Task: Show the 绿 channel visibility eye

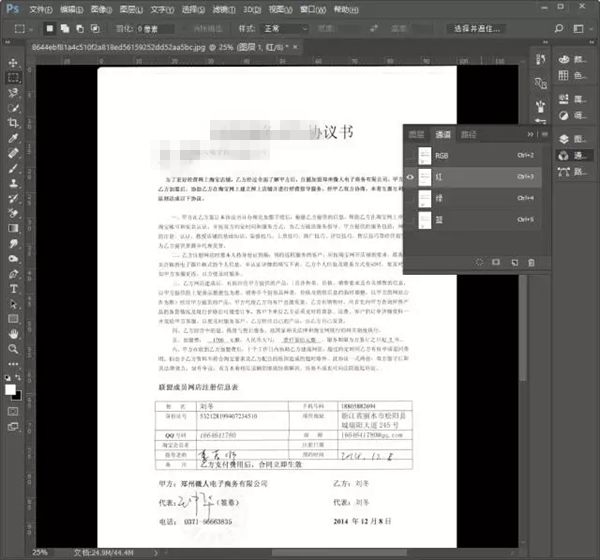Action: point(410,199)
